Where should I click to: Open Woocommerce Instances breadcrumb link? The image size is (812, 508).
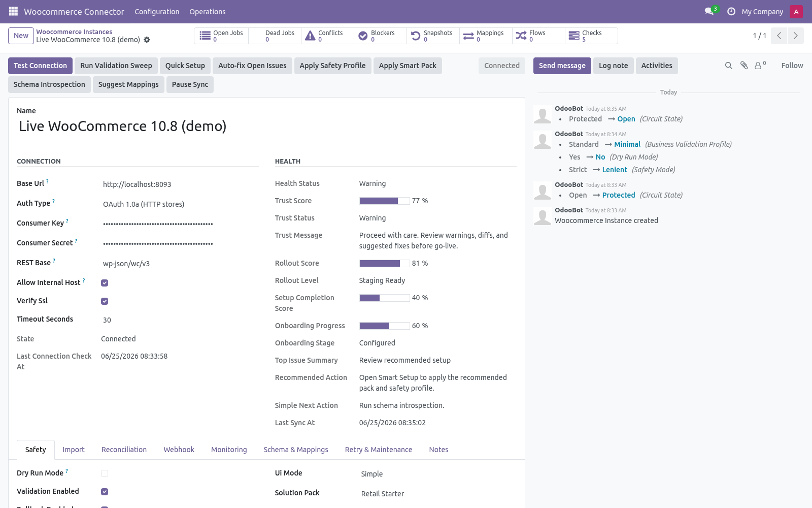pyautogui.click(x=74, y=31)
